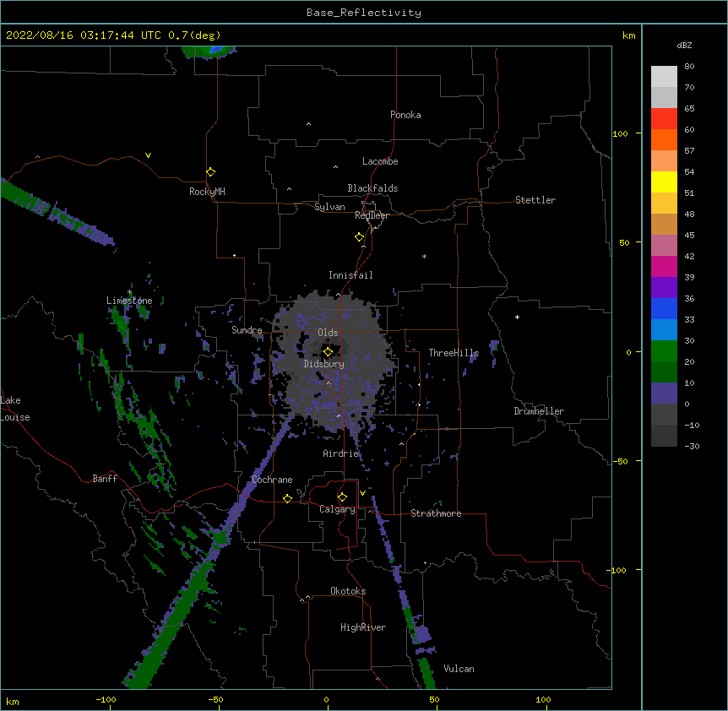Click the Sylvan label on the map
Image resolution: width=728 pixels, height=711 pixels.
click(x=329, y=207)
